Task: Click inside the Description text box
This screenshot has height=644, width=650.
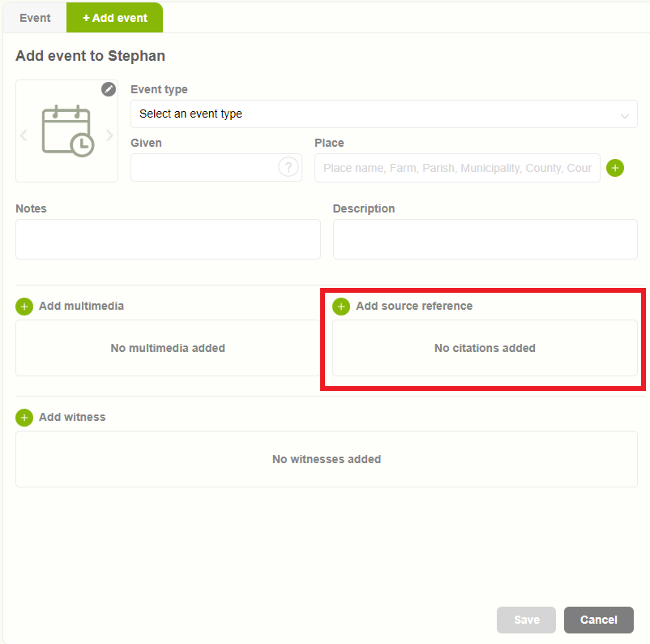Action: pos(485,239)
